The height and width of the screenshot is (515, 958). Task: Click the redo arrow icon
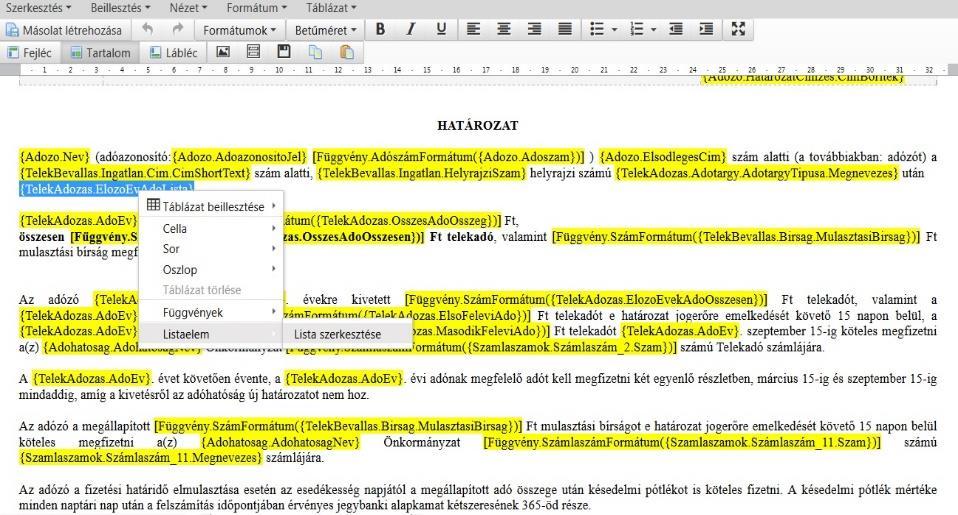click(178, 29)
